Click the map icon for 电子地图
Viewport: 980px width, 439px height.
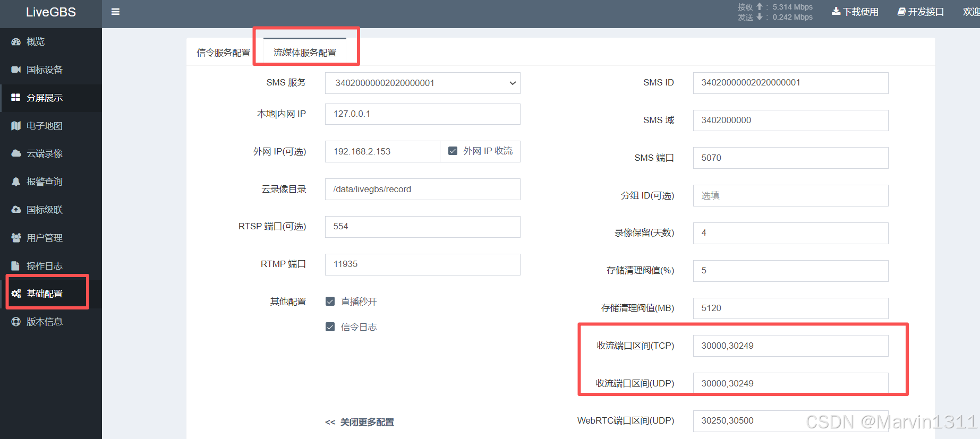point(16,126)
